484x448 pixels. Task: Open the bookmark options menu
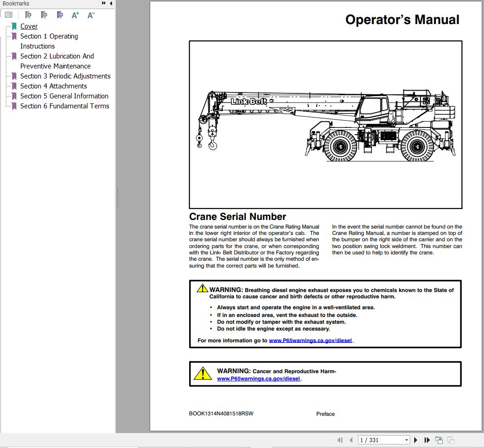pos(9,15)
